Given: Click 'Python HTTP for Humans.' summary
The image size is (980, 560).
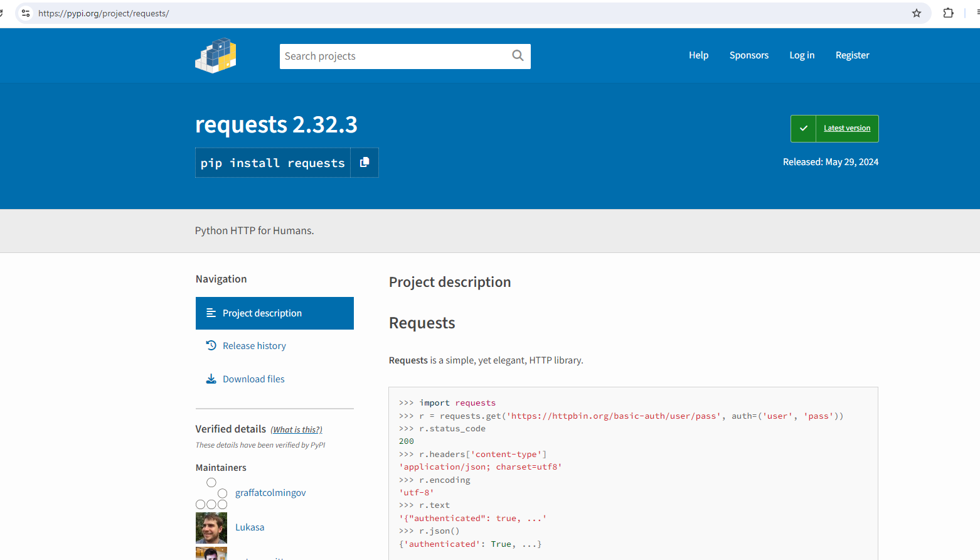Looking at the screenshot, I should pyautogui.click(x=255, y=230).
